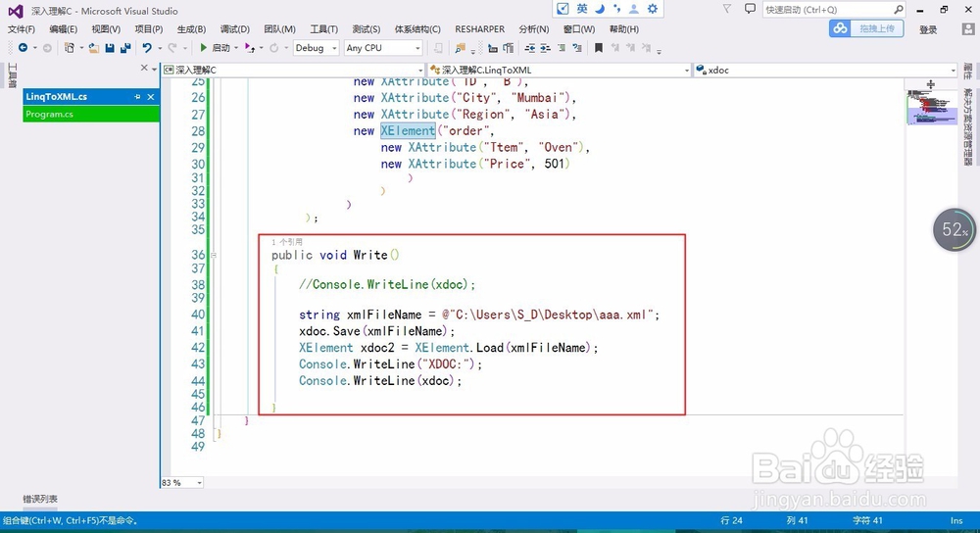The height and width of the screenshot is (533, 980).
Task: Click the code minimap scrollbar preview
Action: click(x=931, y=108)
